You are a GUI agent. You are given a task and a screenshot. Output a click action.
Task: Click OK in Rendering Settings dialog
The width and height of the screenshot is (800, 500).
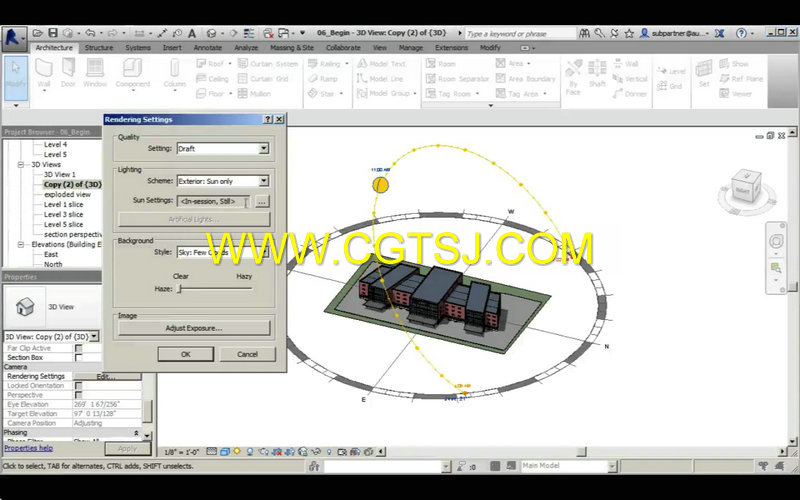click(x=186, y=354)
